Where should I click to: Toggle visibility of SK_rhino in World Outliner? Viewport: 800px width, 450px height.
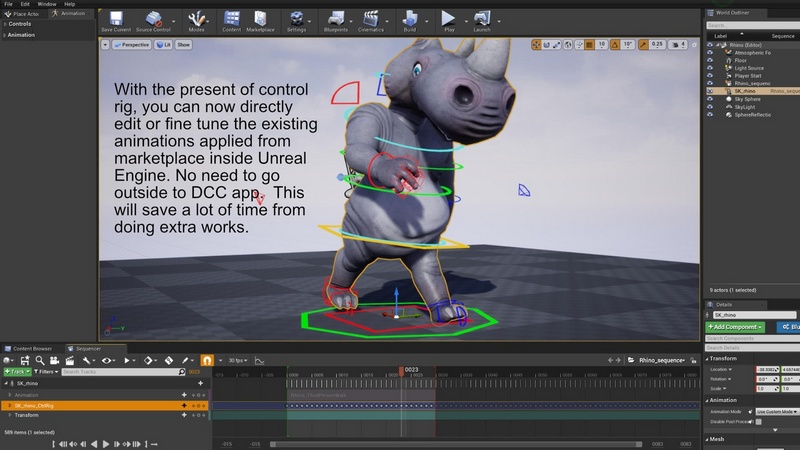coord(711,90)
